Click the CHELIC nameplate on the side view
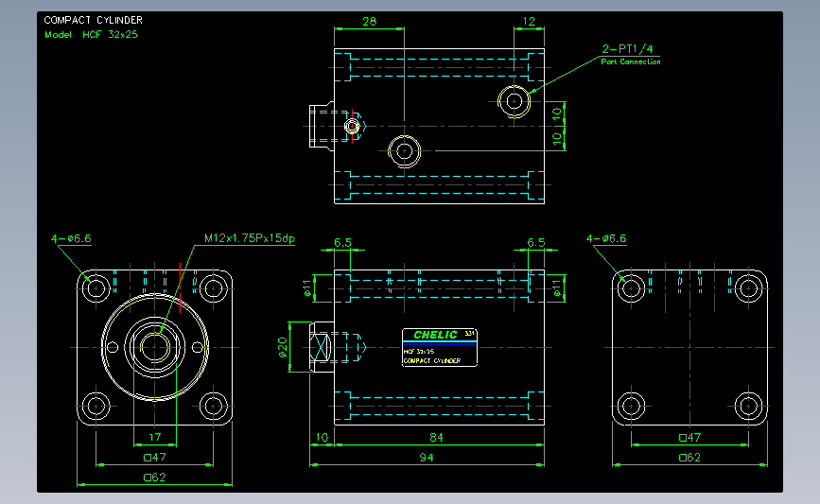 [440, 348]
